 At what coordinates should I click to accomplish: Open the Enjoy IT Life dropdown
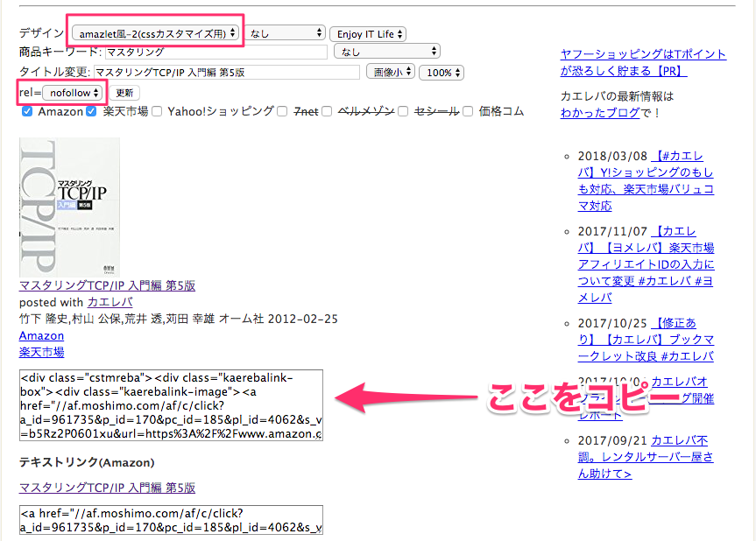[367, 34]
